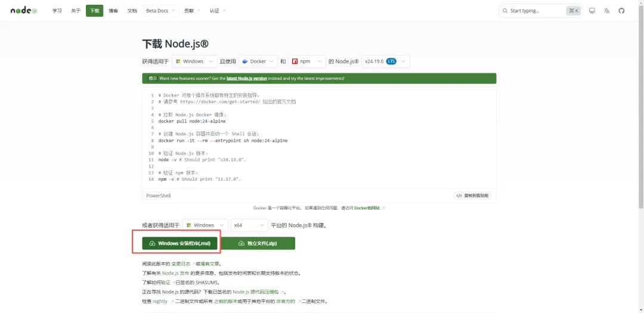Click the download icon on Windows installer button

[x=152, y=243]
